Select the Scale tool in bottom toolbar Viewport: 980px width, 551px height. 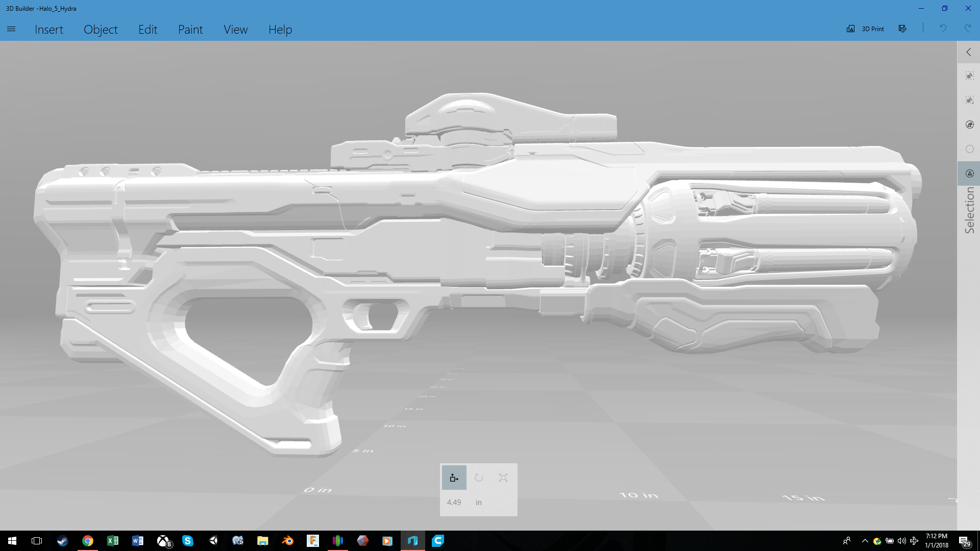[503, 478]
